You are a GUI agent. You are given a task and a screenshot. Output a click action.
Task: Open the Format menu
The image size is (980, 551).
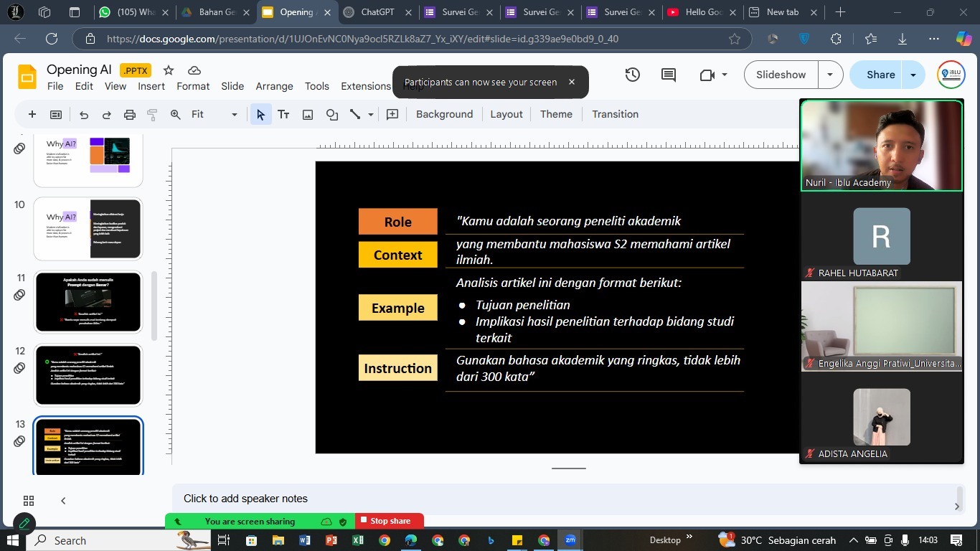coord(193,86)
